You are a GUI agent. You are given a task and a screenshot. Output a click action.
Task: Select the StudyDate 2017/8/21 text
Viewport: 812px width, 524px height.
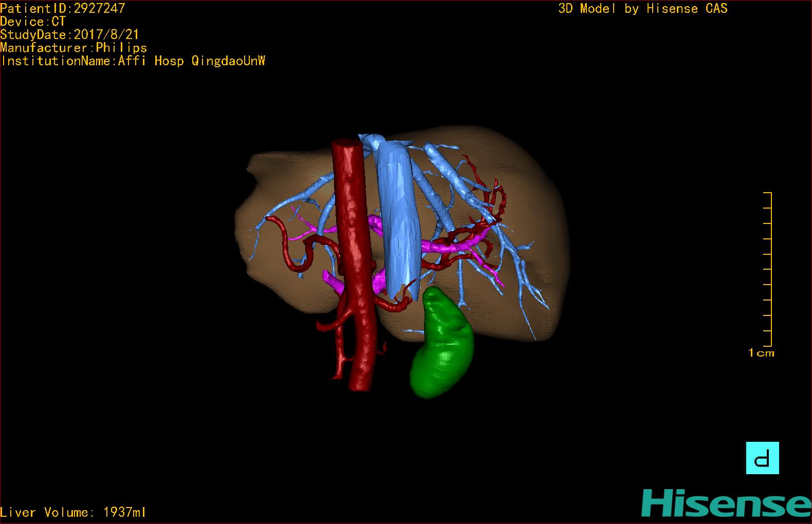click(x=69, y=35)
